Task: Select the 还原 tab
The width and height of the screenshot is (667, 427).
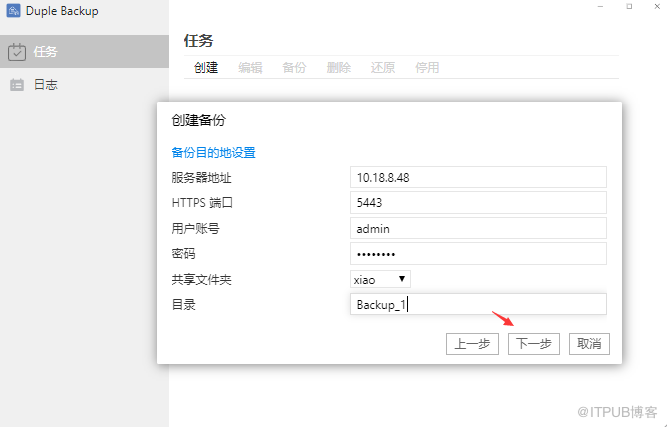Action: [x=383, y=68]
